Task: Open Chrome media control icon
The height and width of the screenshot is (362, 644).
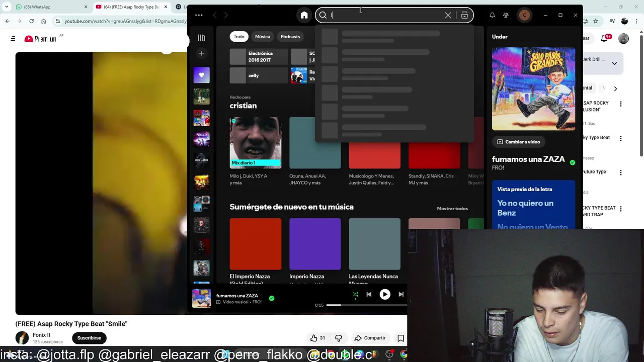Action: 612,21
